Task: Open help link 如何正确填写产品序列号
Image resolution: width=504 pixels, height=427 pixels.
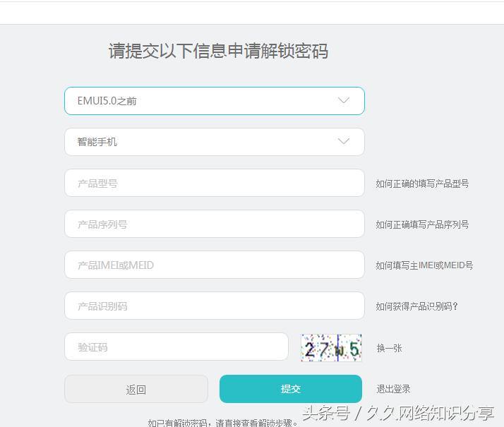Action: tap(422, 224)
